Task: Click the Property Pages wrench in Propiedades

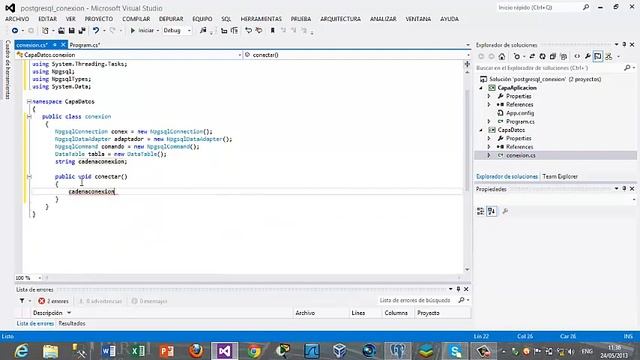Action: pyautogui.click(x=505, y=211)
